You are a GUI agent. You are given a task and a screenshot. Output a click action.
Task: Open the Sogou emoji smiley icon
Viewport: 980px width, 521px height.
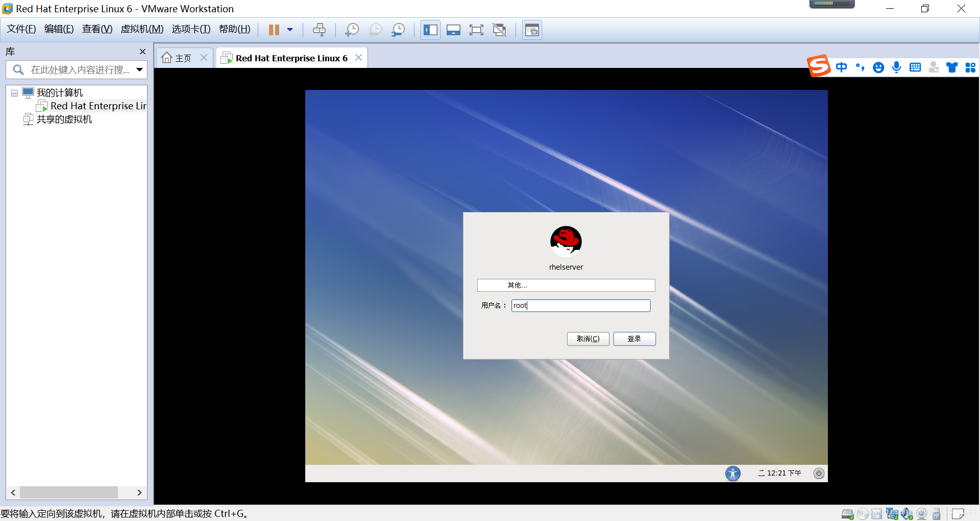[x=878, y=67]
